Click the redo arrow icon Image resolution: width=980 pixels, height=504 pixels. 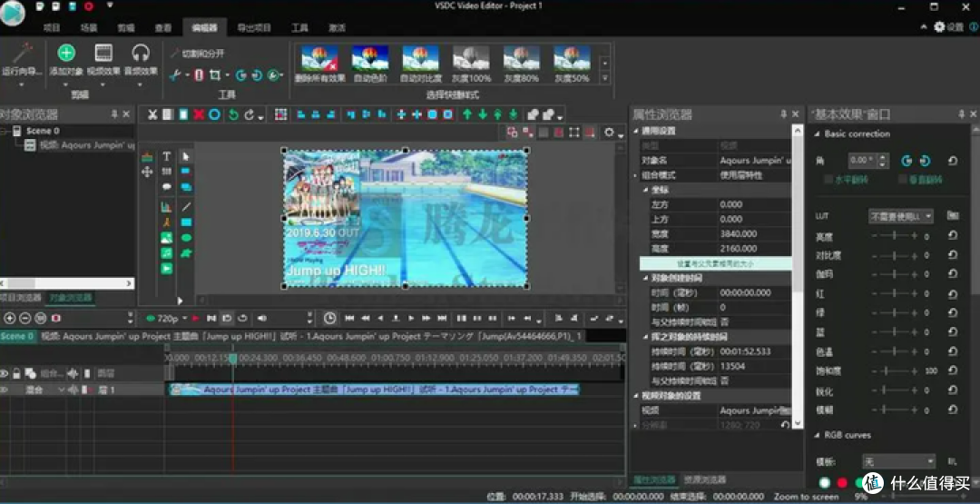click(249, 114)
